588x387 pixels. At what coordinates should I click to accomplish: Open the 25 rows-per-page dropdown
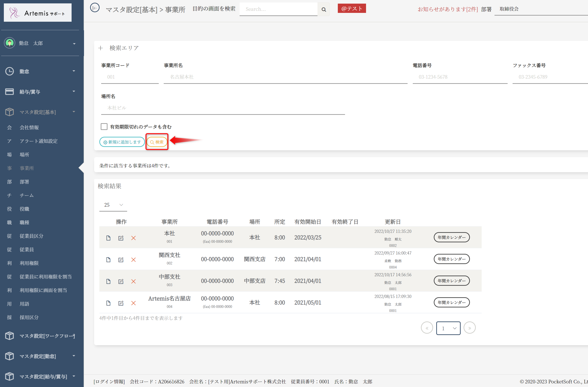pyautogui.click(x=113, y=205)
